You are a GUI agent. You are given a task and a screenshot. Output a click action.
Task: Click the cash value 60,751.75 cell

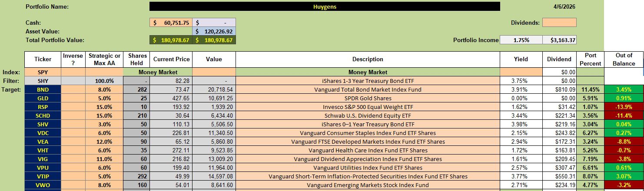170,23
